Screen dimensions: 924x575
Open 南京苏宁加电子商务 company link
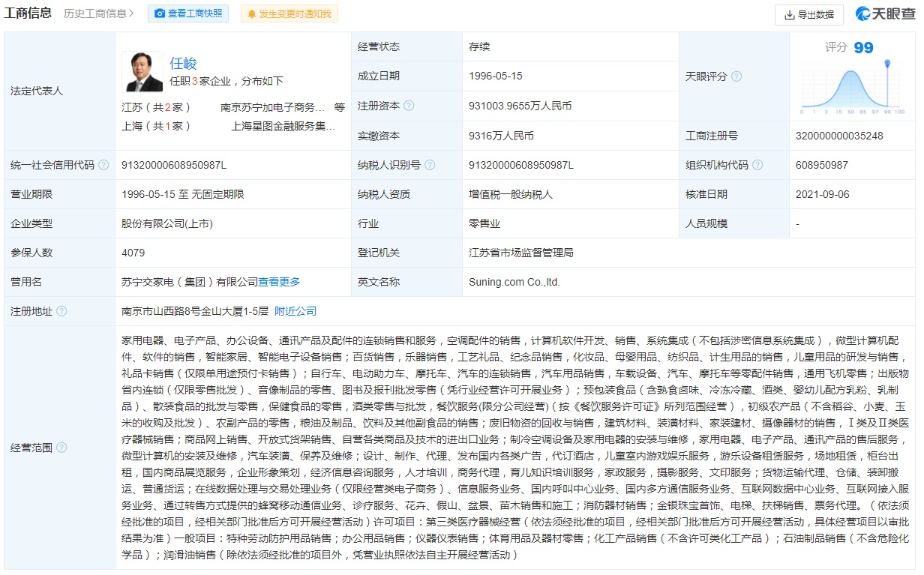click(273, 107)
